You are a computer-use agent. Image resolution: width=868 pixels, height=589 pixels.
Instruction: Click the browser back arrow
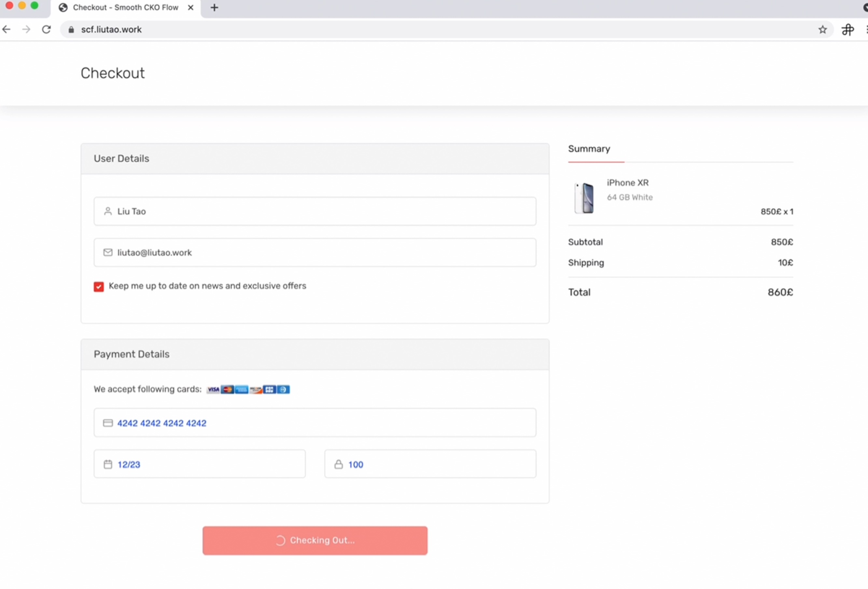click(7, 30)
